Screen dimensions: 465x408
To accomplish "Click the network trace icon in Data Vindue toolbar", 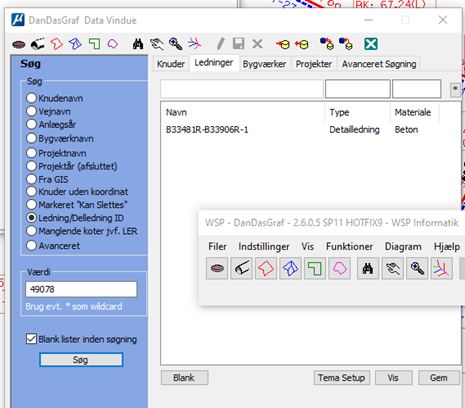I will [194, 44].
